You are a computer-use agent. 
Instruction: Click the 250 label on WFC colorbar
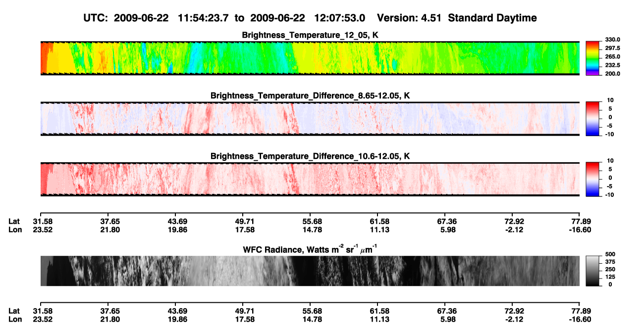pyautogui.click(x=610, y=269)
